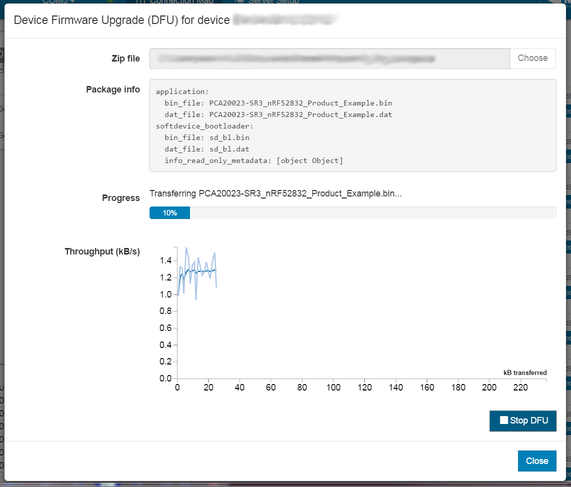571x487 pixels.
Task: Select the sd_bl.dat file line
Action: click(207, 149)
